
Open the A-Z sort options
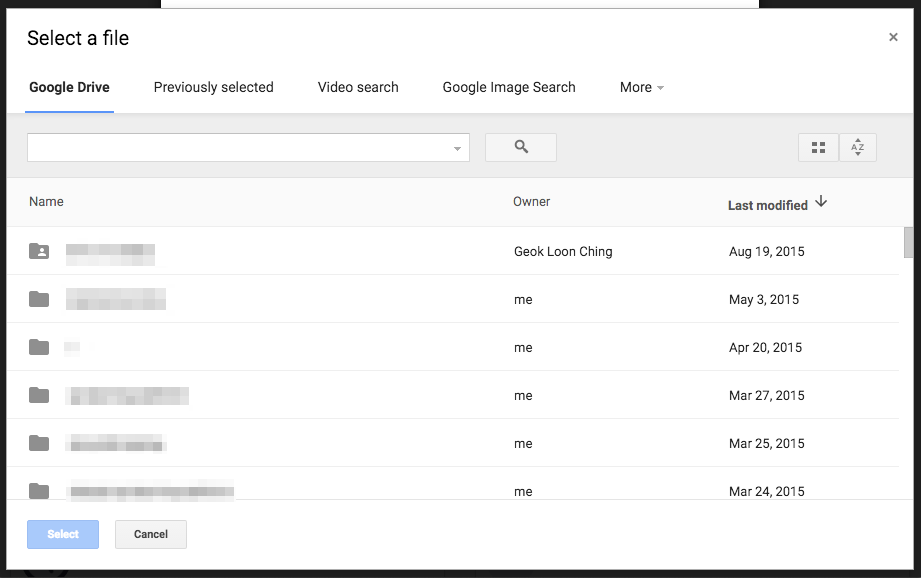[858, 147]
